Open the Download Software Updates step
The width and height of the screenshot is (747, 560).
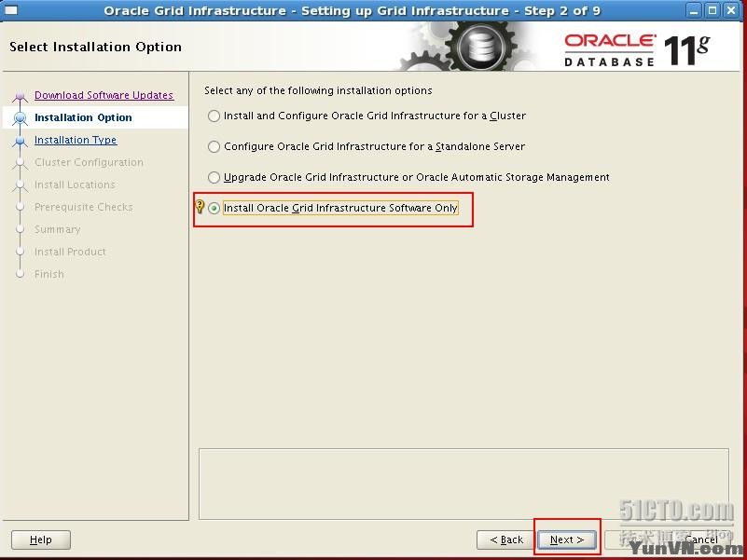(104, 95)
